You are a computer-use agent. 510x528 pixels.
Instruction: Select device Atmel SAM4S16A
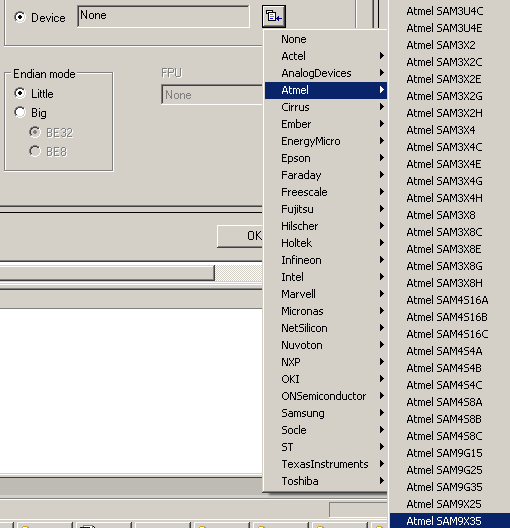pyautogui.click(x=450, y=300)
